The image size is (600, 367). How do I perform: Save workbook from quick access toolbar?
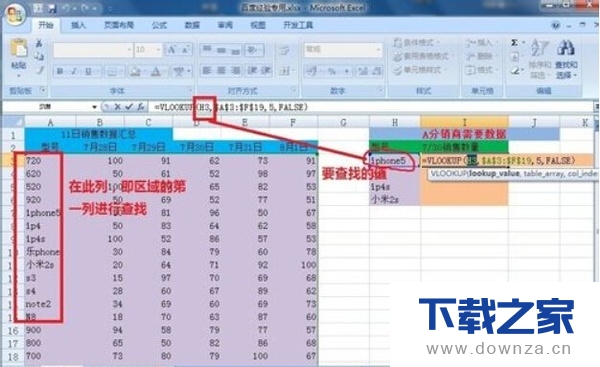point(52,8)
